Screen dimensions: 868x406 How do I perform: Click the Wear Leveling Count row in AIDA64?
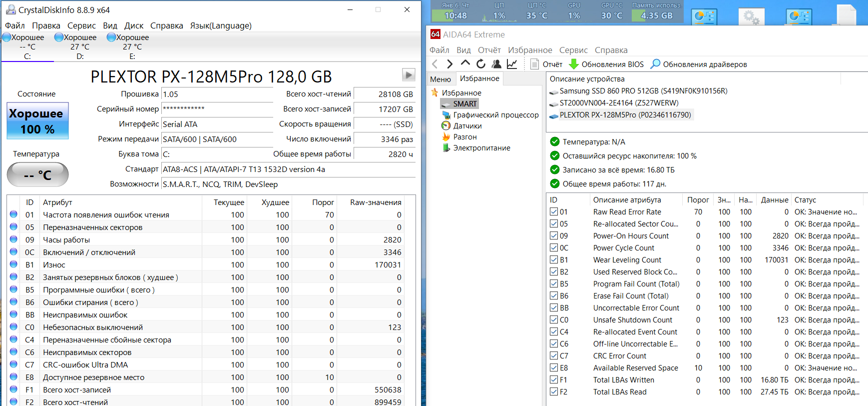705,259
